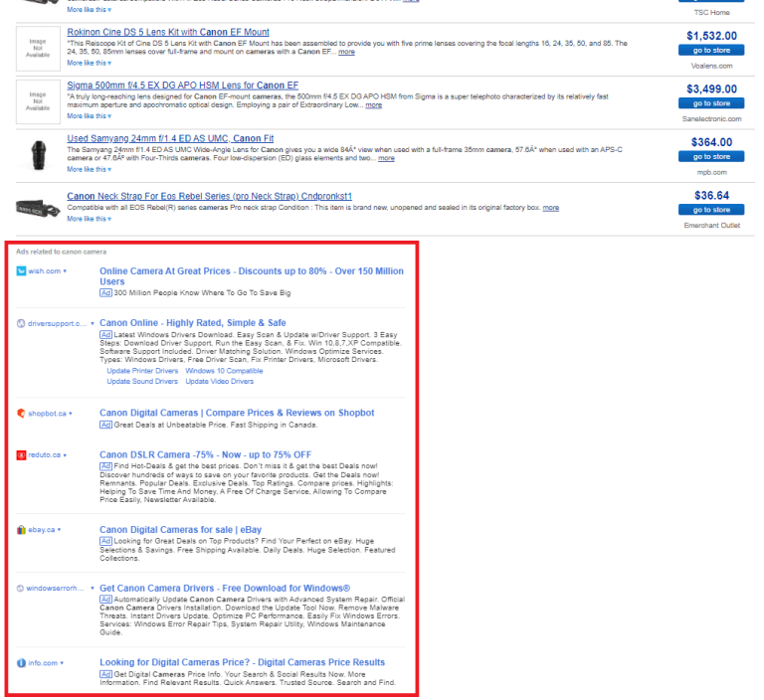764x700 pixels.
Task: Click the shopbot.ca shield favicon
Action: [21, 413]
